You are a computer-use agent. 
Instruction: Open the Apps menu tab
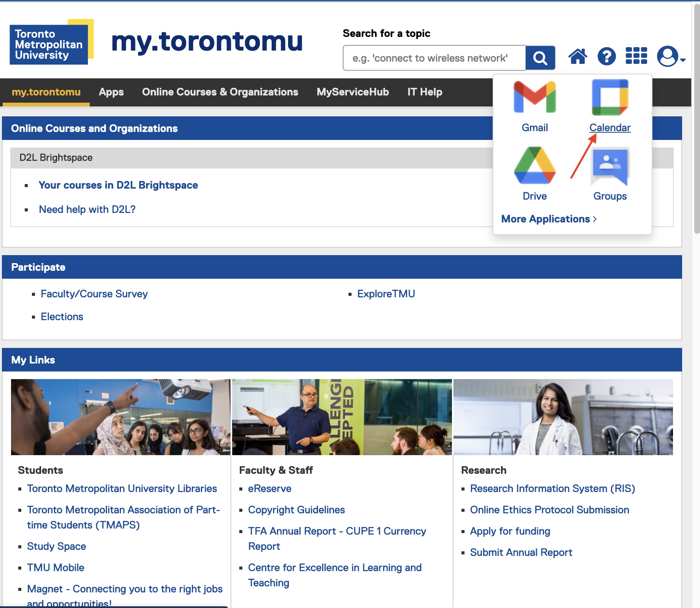(x=111, y=92)
